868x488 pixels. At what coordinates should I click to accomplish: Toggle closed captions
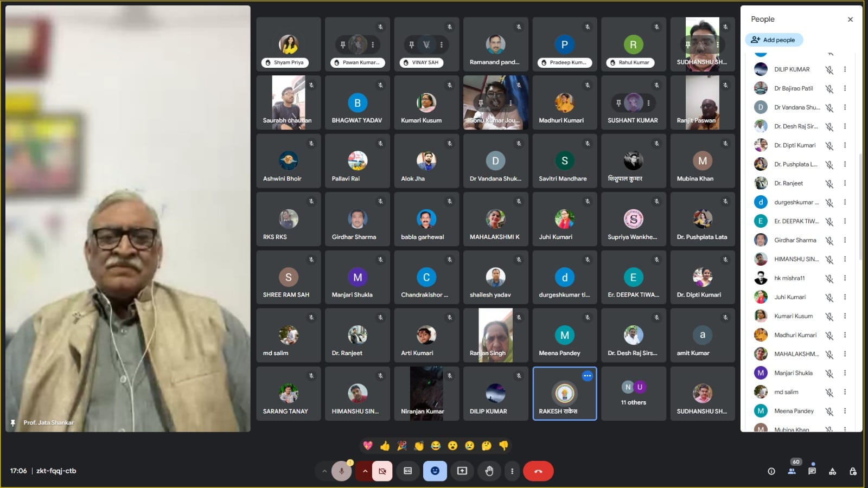[x=408, y=471]
